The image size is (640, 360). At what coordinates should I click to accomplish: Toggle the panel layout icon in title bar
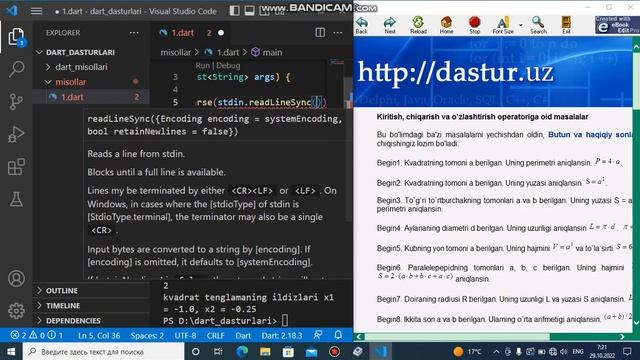tap(249, 11)
